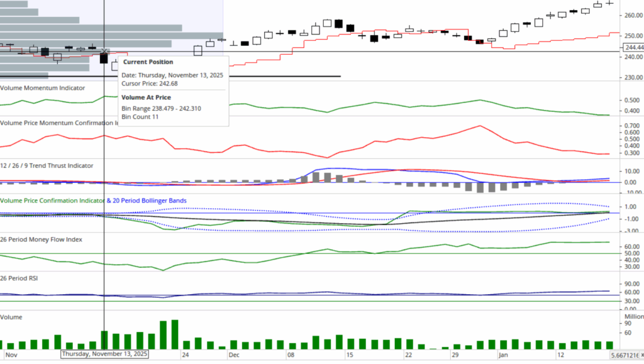Click the Volume At Price heading in tooltip
Viewport: 644px width, 364px height.
point(146,98)
